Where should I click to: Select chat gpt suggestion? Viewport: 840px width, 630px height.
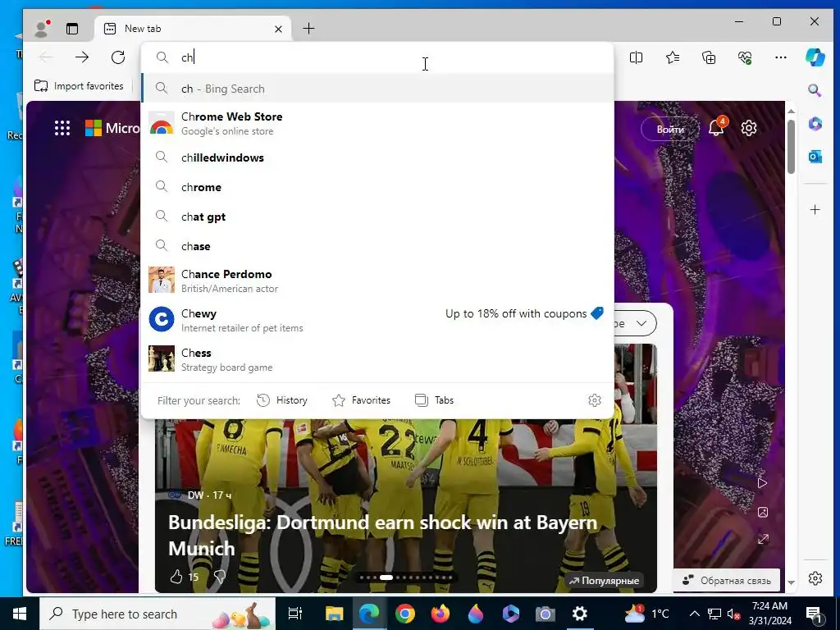pyautogui.click(x=377, y=217)
